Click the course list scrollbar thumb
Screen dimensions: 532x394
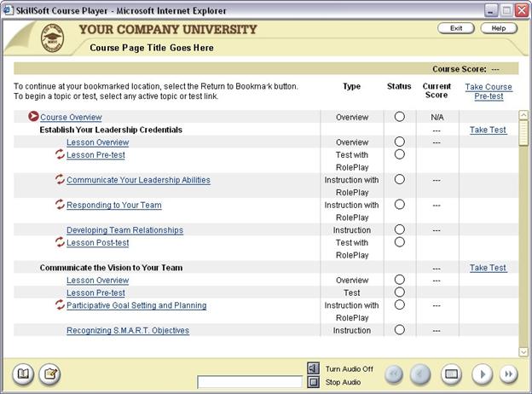click(523, 133)
